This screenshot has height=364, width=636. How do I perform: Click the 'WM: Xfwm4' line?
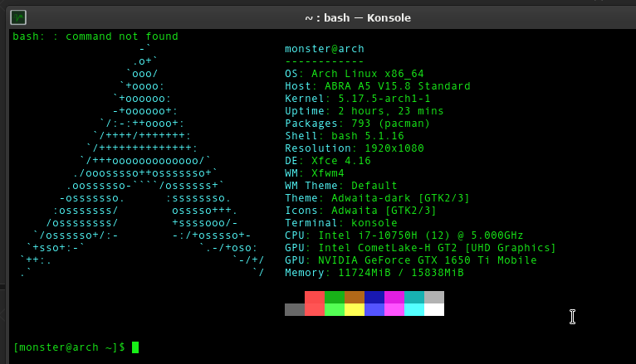[x=315, y=173]
